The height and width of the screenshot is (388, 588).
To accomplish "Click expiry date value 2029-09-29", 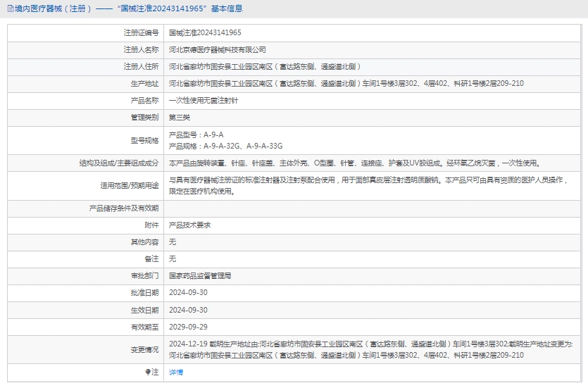I will click(188, 327).
